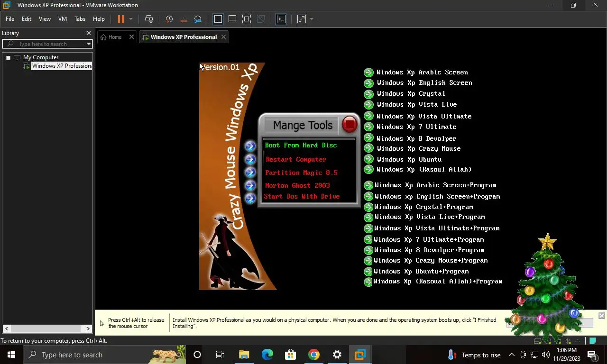Open the power options dropdown beside Pause

pos(131,19)
